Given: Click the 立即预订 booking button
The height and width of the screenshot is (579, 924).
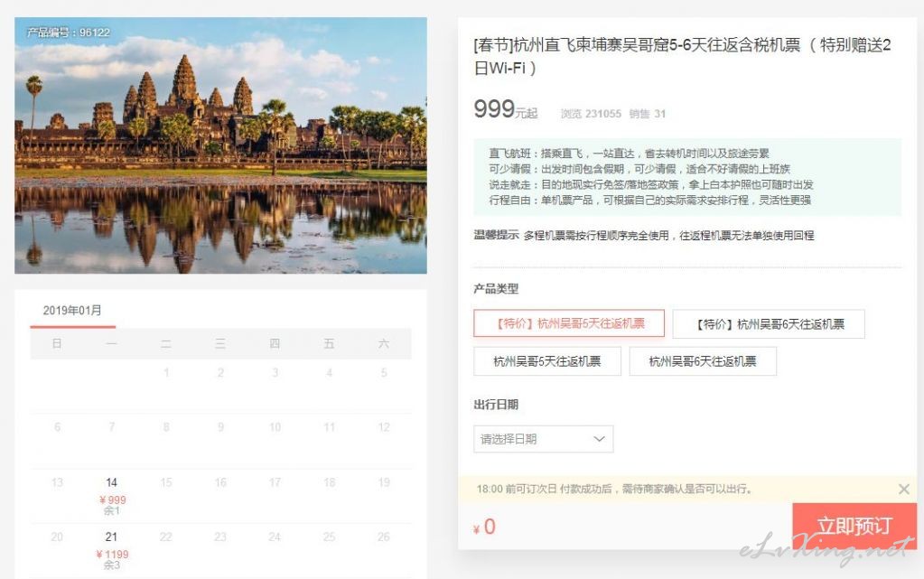Looking at the screenshot, I should [854, 526].
